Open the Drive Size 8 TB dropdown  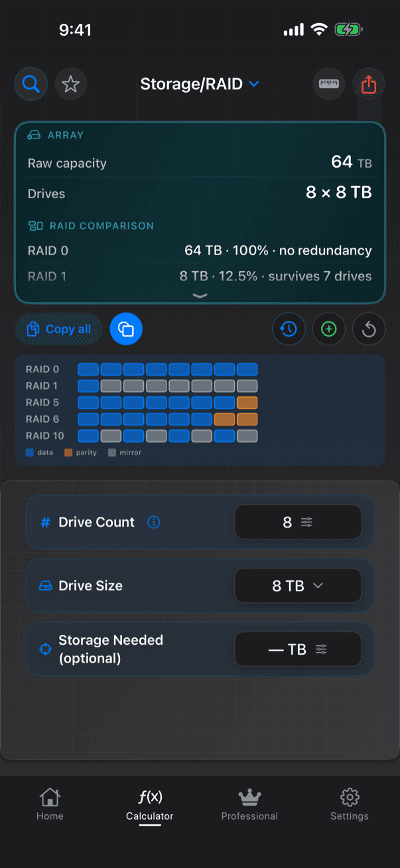pyautogui.click(x=298, y=586)
